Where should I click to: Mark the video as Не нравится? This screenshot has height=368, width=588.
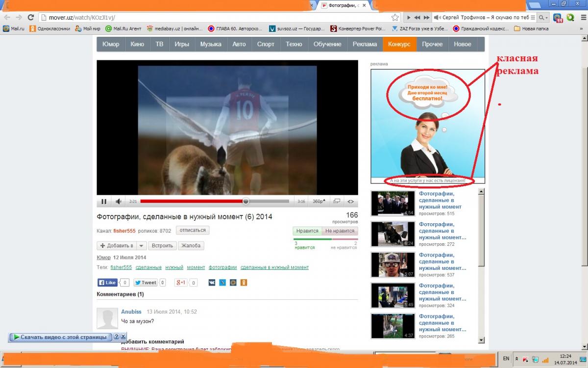click(340, 231)
